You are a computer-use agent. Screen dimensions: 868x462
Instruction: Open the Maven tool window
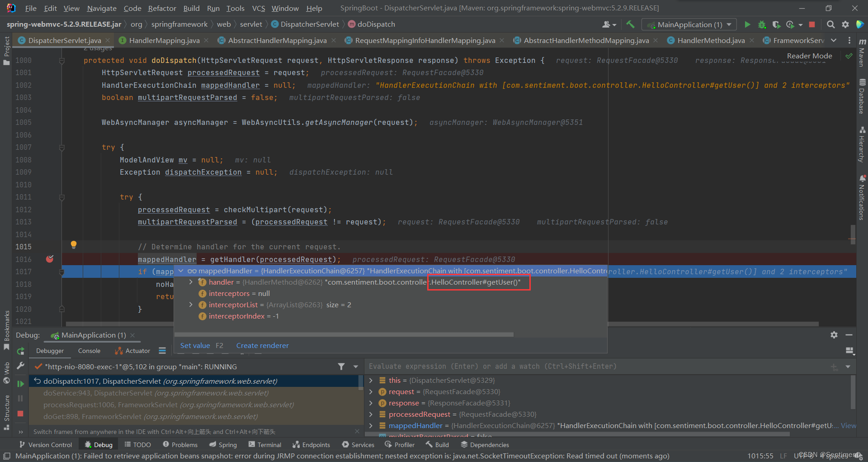(862, 53)
